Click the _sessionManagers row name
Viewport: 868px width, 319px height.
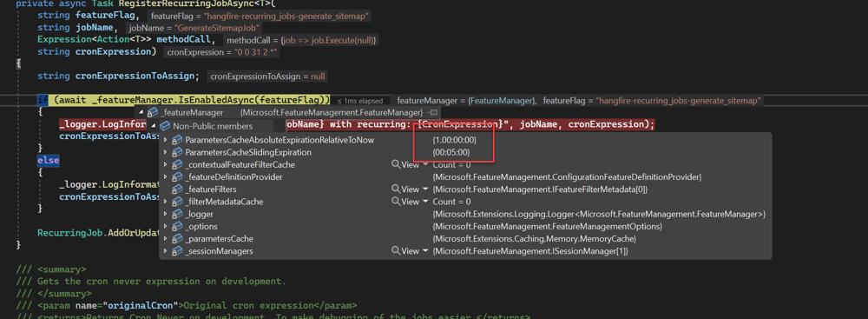tap(220, 251)
